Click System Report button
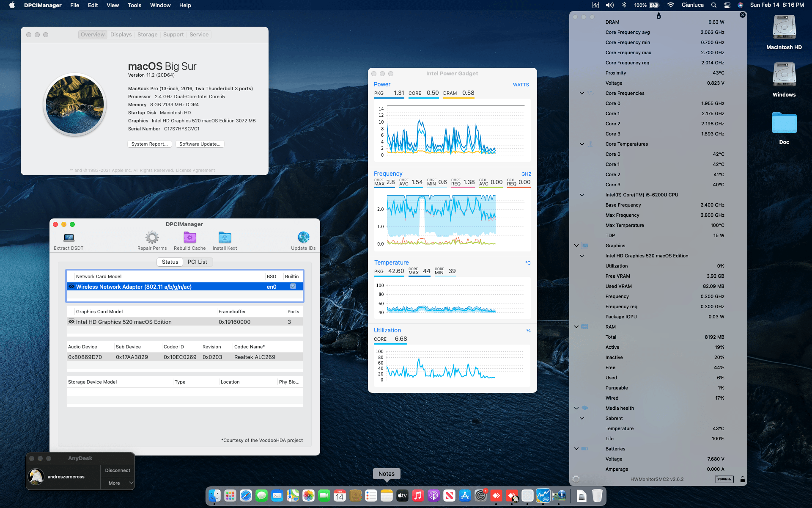 coord(150,144)
